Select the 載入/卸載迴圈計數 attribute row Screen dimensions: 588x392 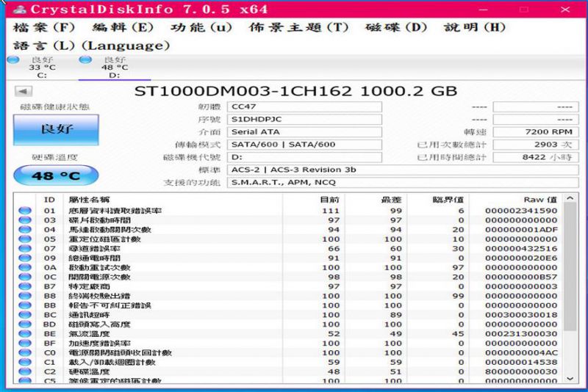[x=288, y=363]
